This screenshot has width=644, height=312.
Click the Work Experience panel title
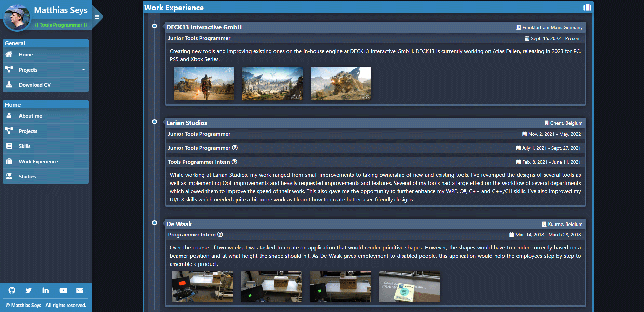click(x=174, y=8)
